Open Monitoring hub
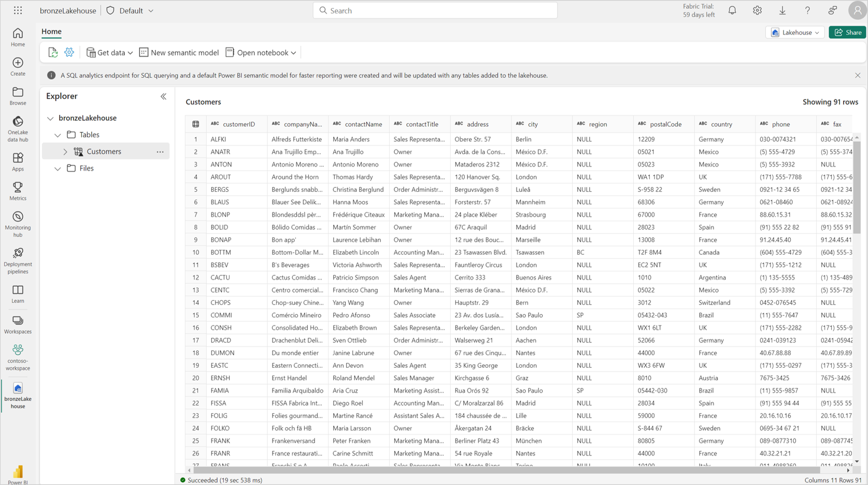The height and width of the screenshot is (485, 868). tap(18, 225)
